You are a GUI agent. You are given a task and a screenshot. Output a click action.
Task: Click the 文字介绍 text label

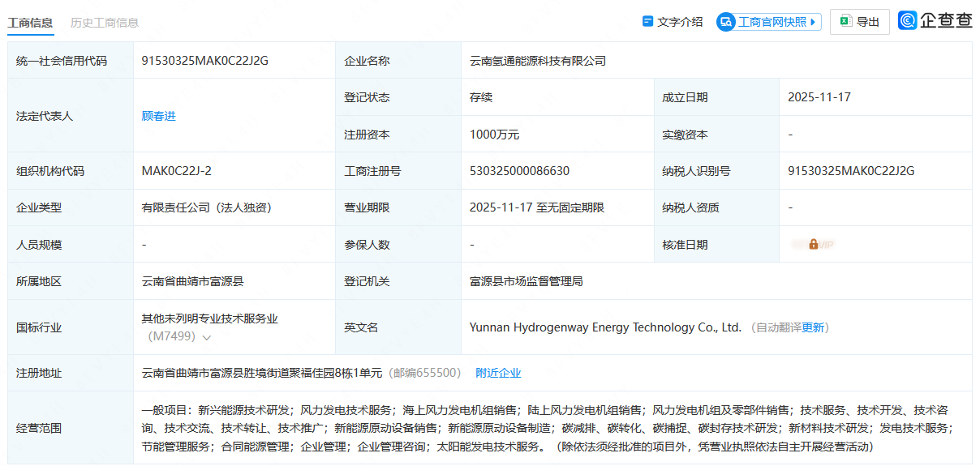(680, 22)
